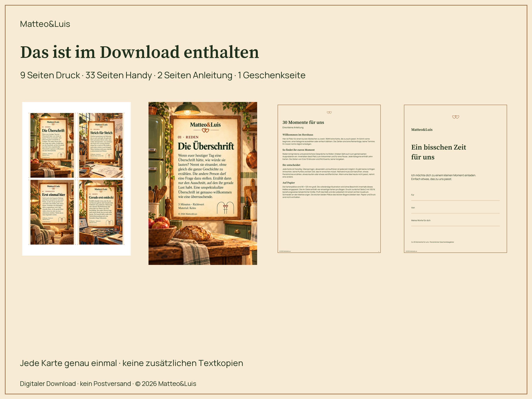Screen dimensions: 532x399
Task: Click the heading 'Das ist im Download enthalten'
Action: pos(139,52)
